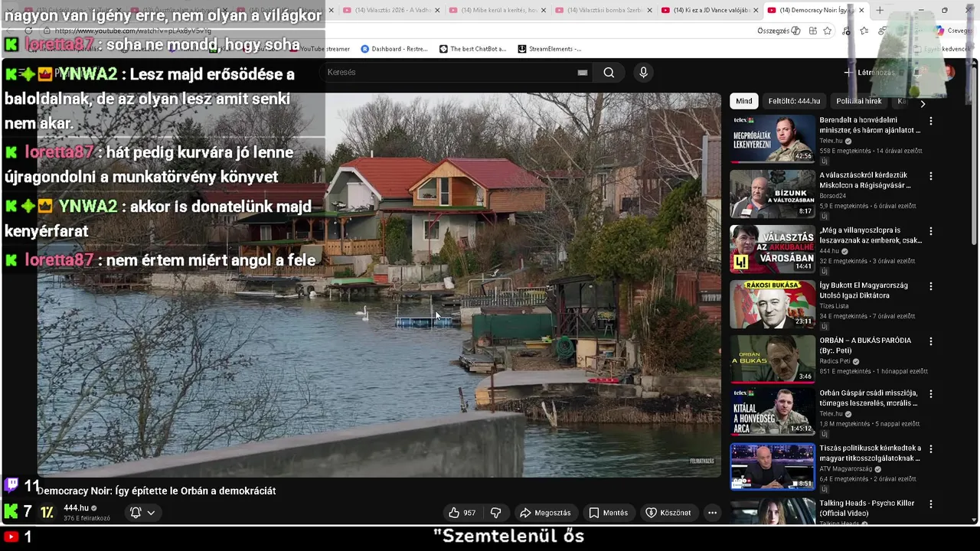
Task: Open the 'Rákosi bukása' video thumbnail
Action: tap(773, 304)
